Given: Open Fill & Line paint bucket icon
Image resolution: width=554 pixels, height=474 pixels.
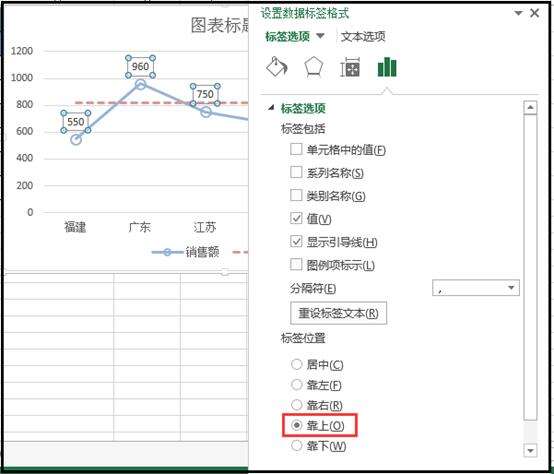Looking at the screenshot, I should (x=277, y=67).
